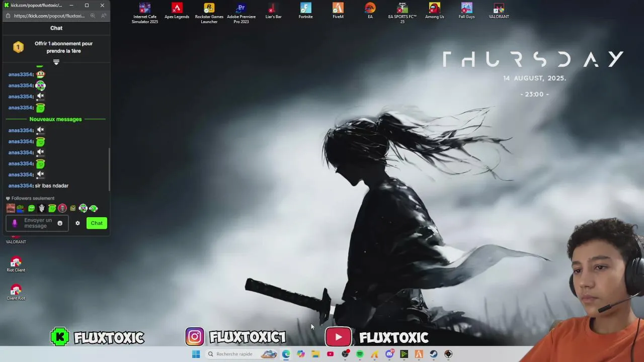Open the Apex Legends desktop icon
Viewport: 644px width, 362px height.
[x=177, y=11]
